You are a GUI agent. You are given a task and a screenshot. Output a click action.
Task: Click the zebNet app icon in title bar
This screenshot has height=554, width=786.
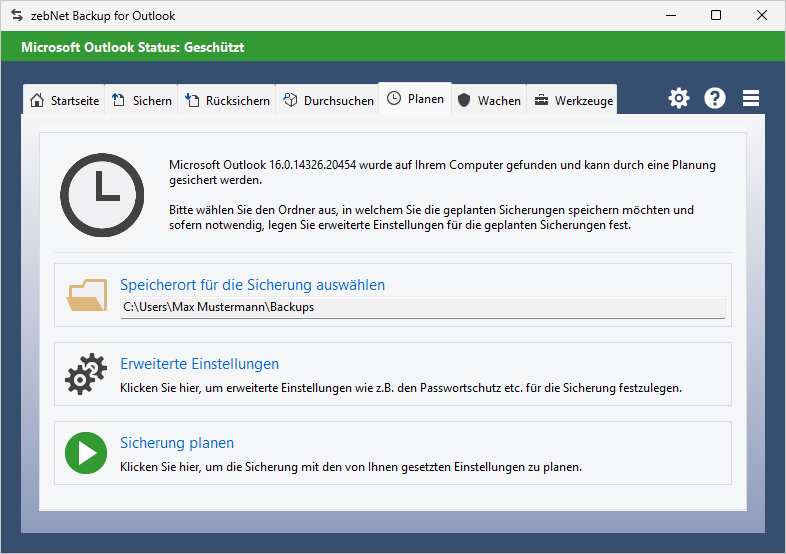click(16, 16)
